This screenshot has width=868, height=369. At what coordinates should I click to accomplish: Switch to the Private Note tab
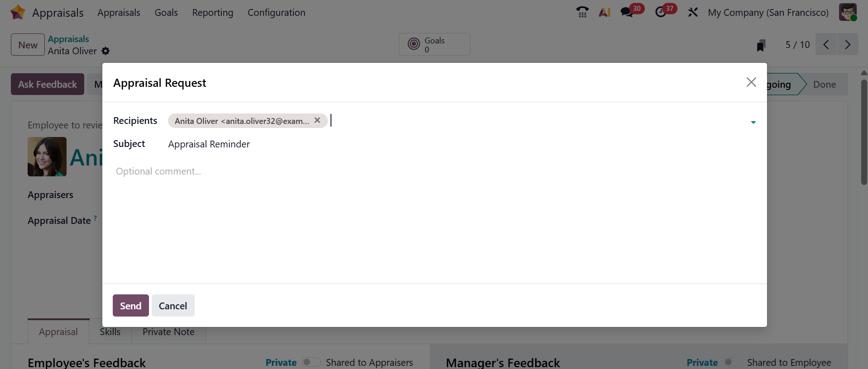168,332
